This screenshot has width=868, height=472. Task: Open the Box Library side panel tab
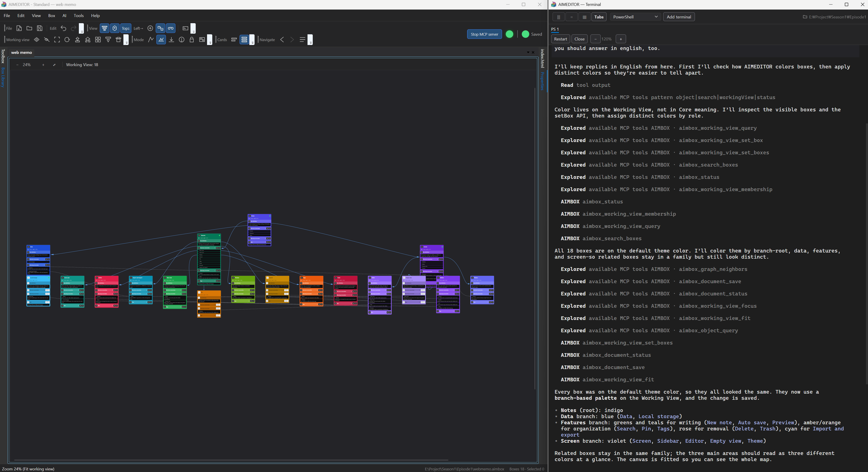pos(3,78)
